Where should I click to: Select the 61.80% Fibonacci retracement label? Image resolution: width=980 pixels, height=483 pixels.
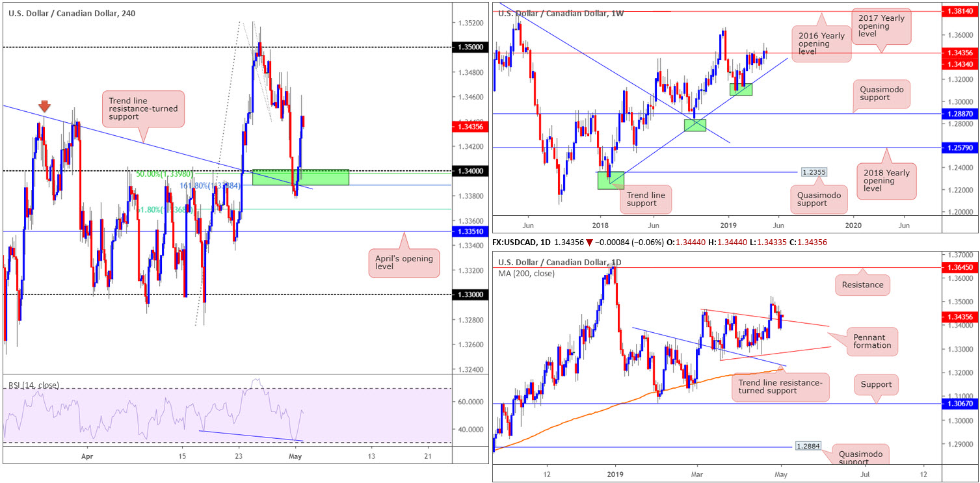pyautogui.click(x=164, y=209)
